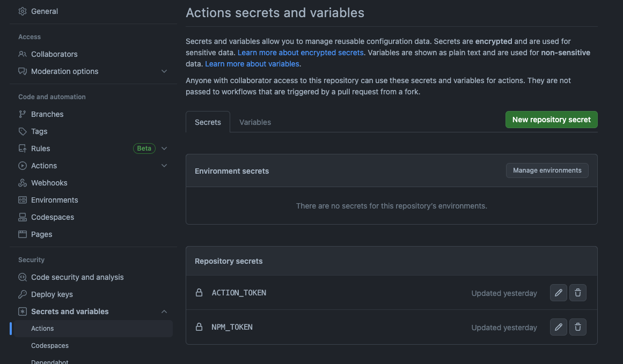Viewport: 623px width, 364px height.
Task: Select the Secrets tab
Action: pyautogui.click(x=208, y=122)
